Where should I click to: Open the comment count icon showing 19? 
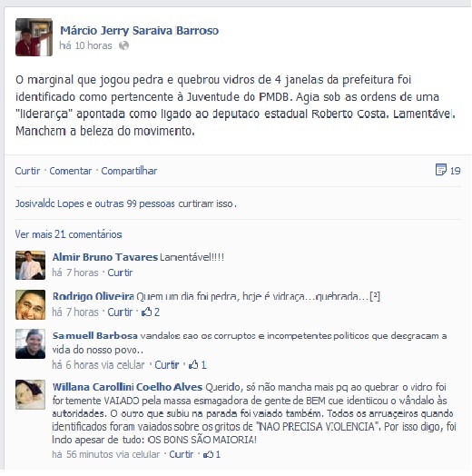point(441,170)
